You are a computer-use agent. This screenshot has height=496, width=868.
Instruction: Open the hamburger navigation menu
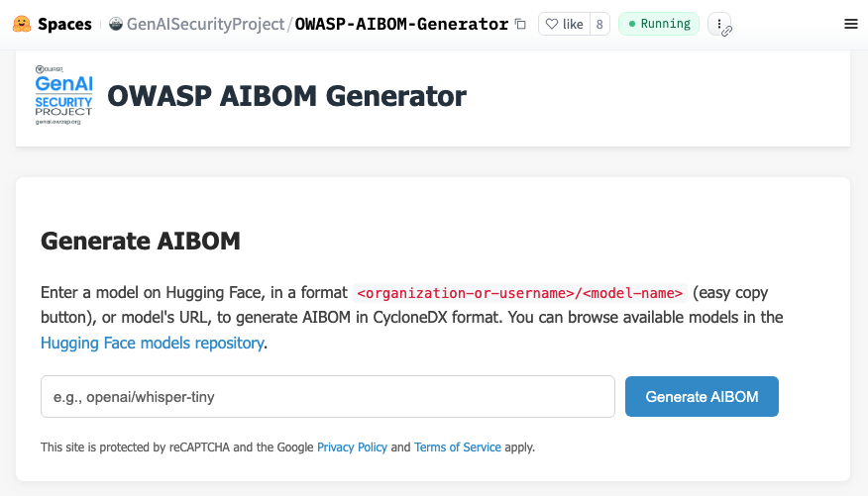pyautogui.click(x=850, y=24)
